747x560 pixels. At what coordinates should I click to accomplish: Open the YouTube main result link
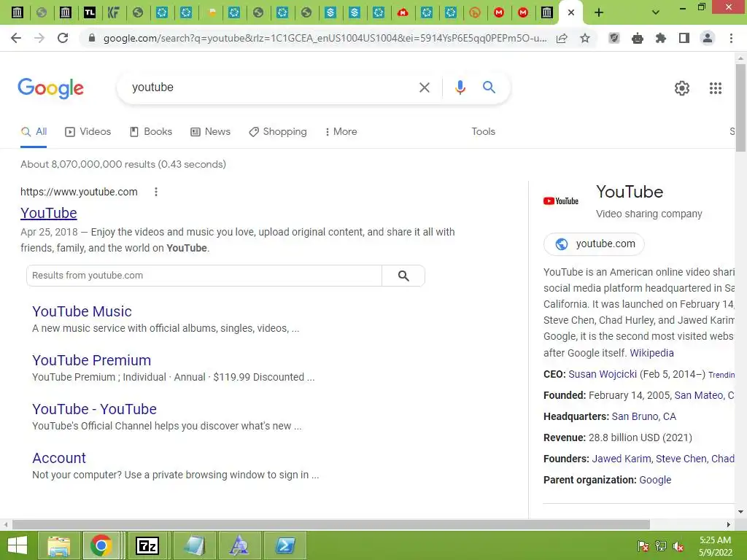49,213
